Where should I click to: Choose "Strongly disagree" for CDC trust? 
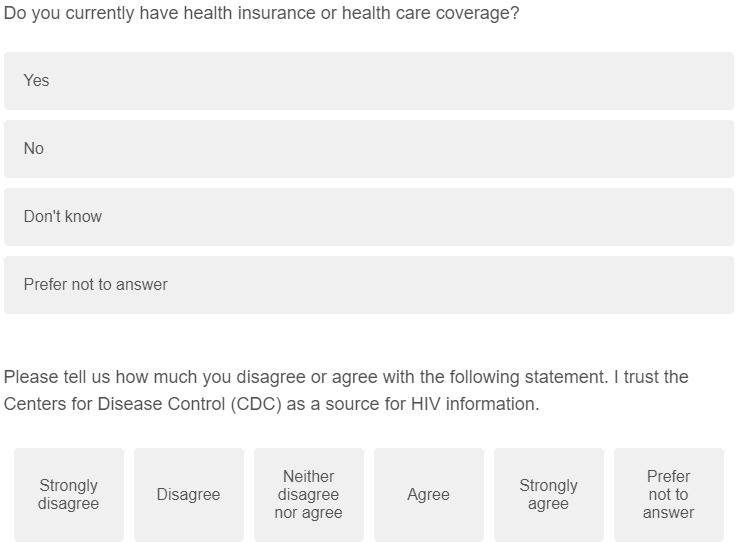click(x=69, y=495)
